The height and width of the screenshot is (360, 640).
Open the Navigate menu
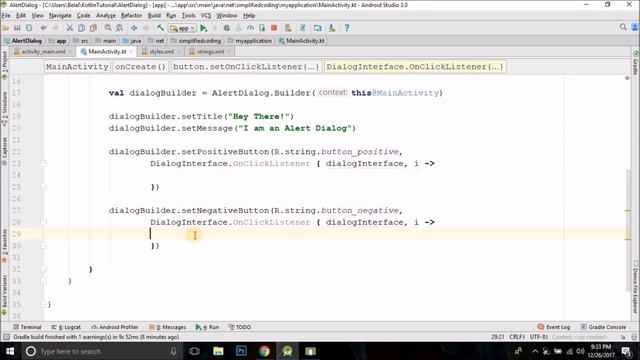pyautogui.click(x=60, y=16)
